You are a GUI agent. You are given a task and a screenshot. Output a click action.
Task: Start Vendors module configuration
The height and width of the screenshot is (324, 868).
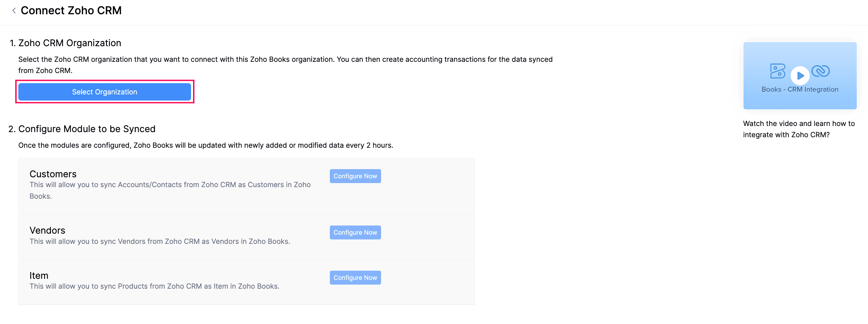[355, 232]
